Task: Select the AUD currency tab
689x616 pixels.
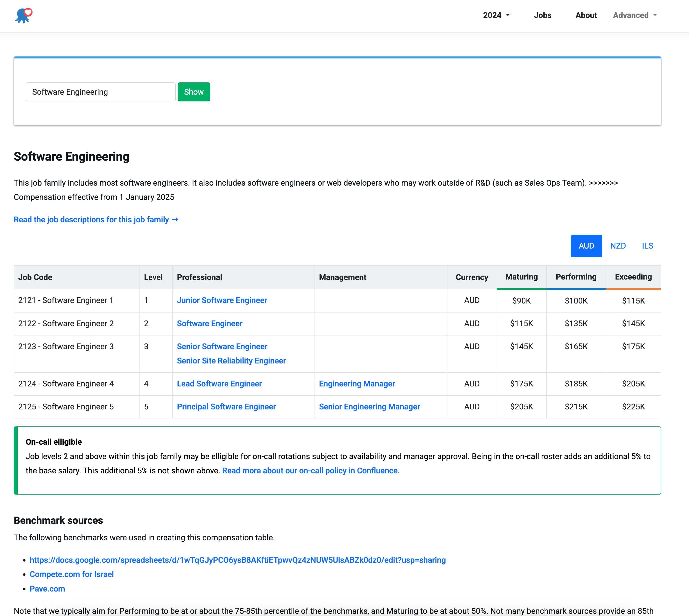Action: pos(586,246)
